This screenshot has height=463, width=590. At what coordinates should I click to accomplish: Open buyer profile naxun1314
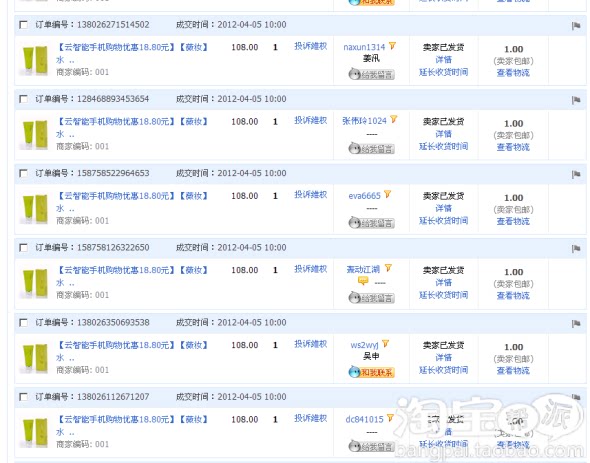click(364, 47)
